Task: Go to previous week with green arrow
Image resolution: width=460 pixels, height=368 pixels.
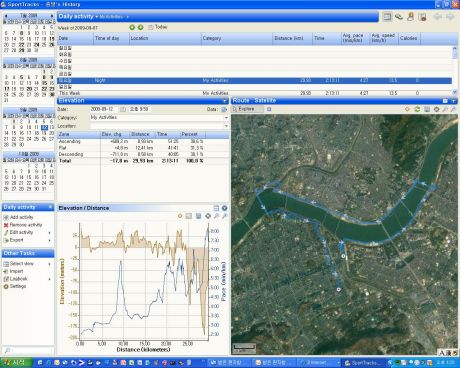Action: point(132,27)
